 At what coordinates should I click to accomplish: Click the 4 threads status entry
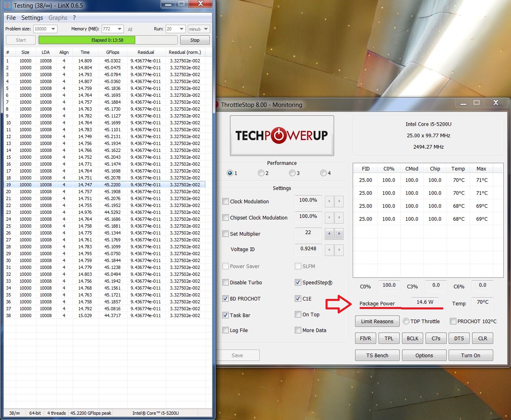tap(56, 413)
